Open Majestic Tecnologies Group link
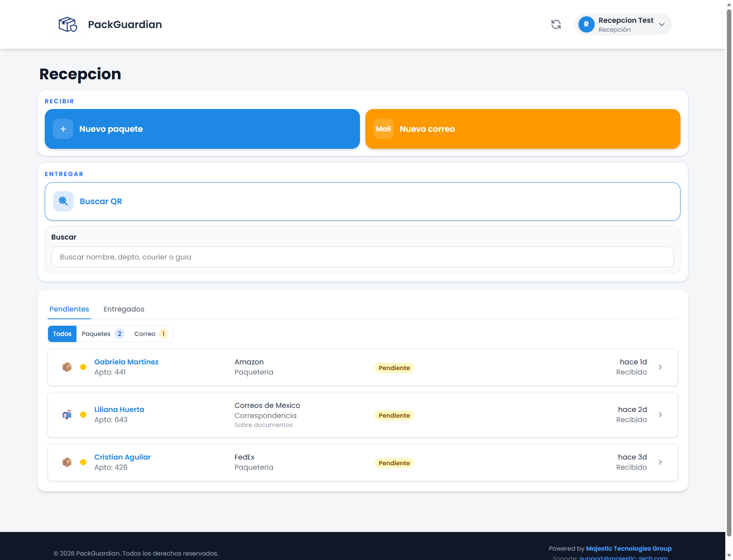The image size is (733, 560). (628, 549)
